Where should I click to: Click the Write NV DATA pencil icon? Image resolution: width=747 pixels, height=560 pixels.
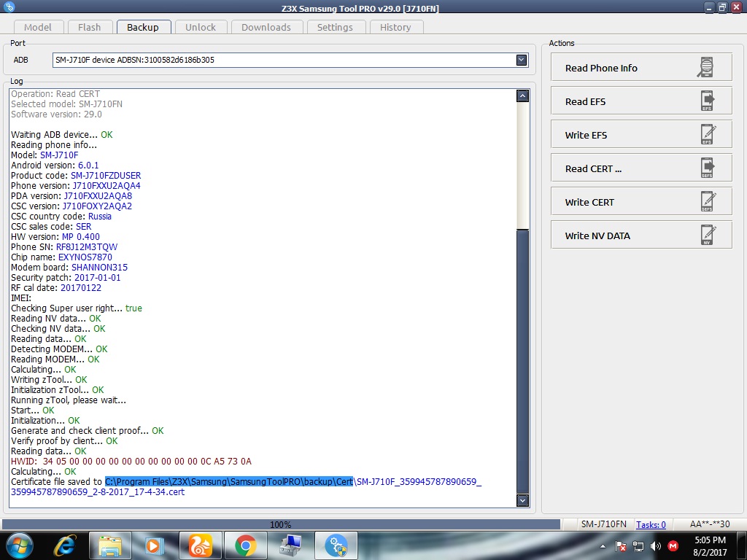tap(708, 235)
